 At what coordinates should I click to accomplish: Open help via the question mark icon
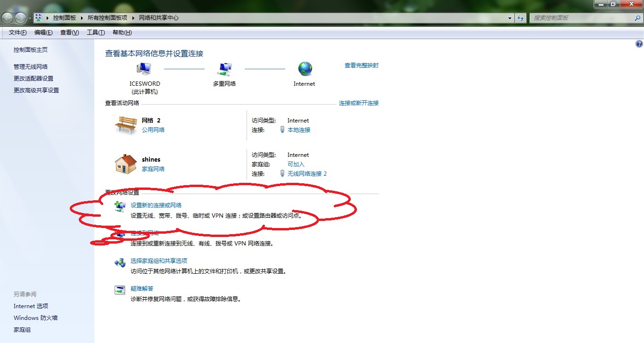pyautogui.click(x=639, y=43)
